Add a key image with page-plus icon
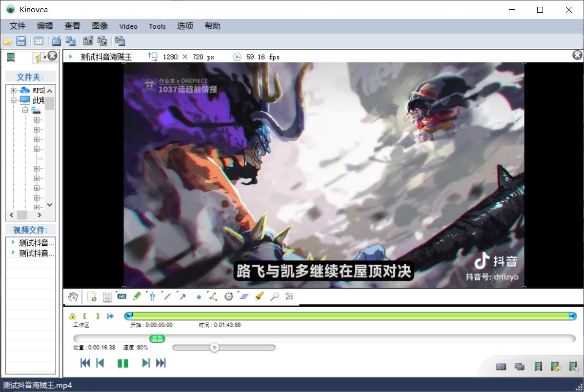Image resolution: width=584 pixels, height=392 pixels. 91,297
